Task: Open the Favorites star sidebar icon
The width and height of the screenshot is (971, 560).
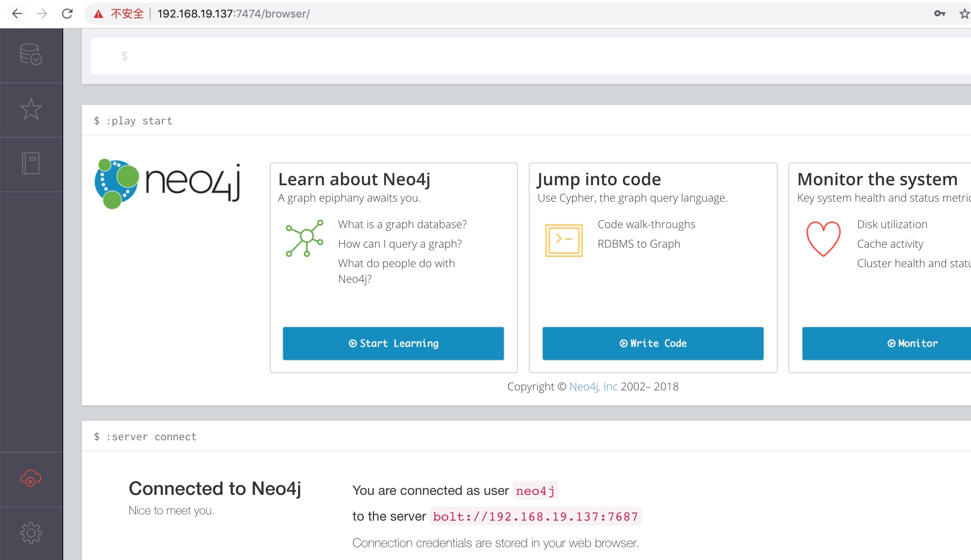Action: 31,109
